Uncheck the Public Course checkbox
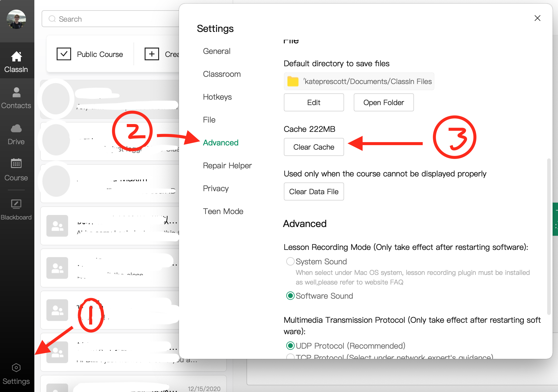 coord(64,54)
